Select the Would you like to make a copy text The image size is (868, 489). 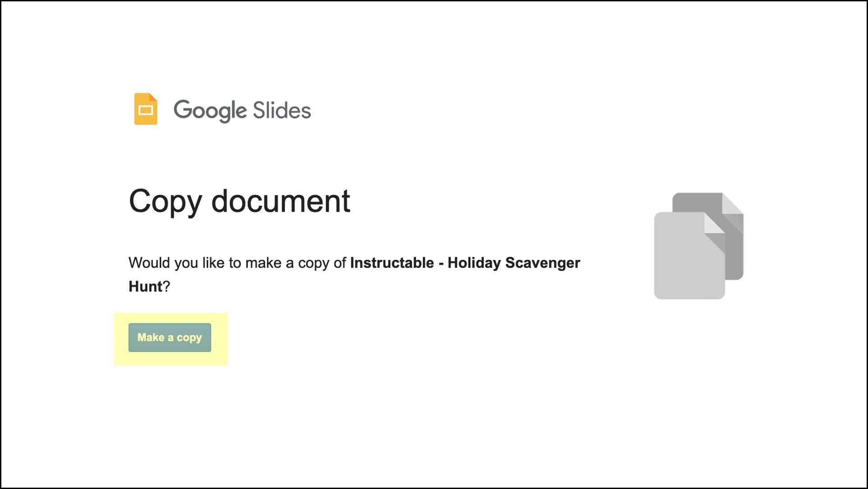click(234, 263)
